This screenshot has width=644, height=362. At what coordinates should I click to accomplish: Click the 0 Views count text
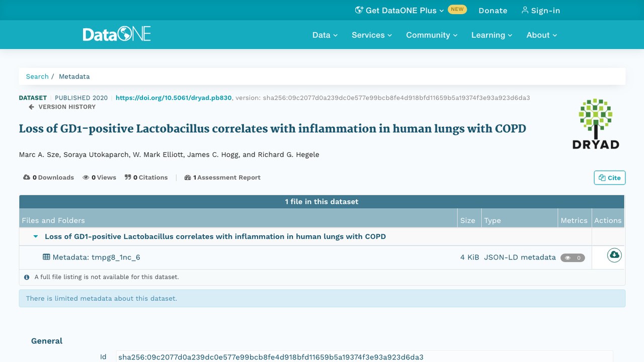(104, 177)
